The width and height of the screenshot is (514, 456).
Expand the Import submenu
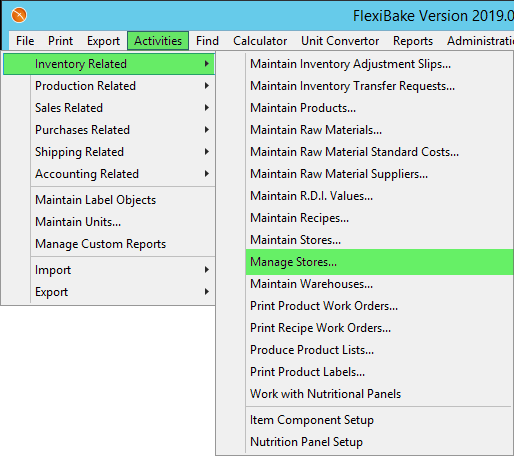coord(109,270)
